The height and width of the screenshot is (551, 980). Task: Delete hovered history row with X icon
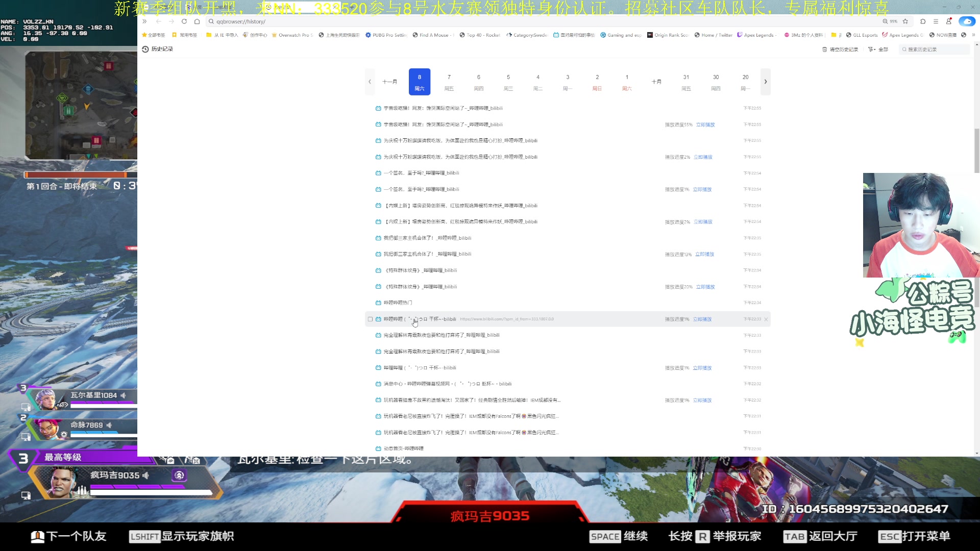[766, 319]
